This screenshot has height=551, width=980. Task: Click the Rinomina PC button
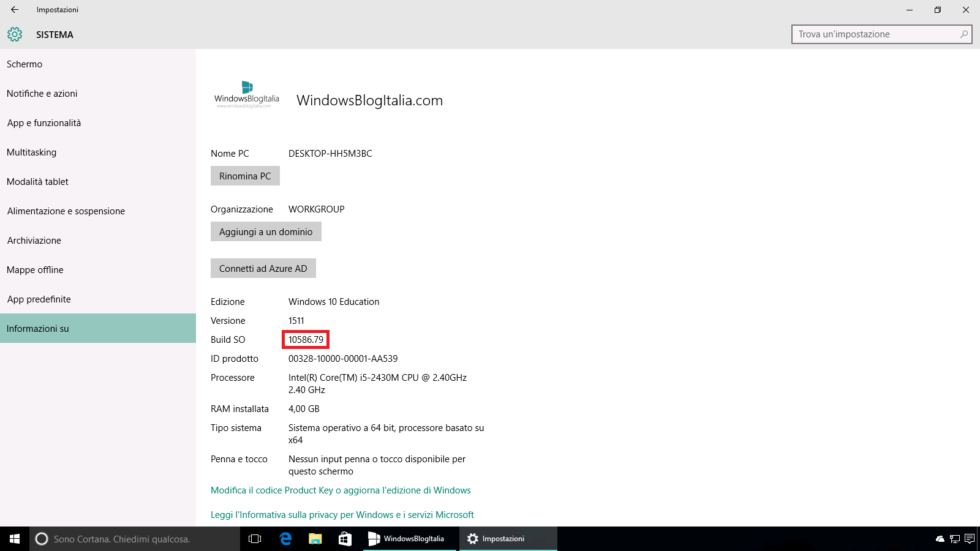pyautogui.click(x=245, y=176)
